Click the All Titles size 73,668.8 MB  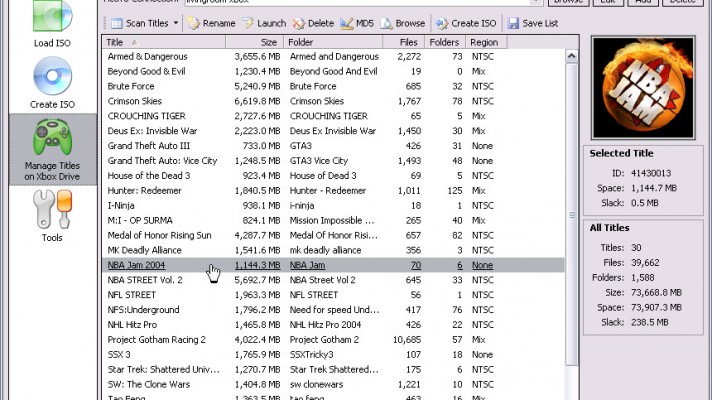pos(656,292)
